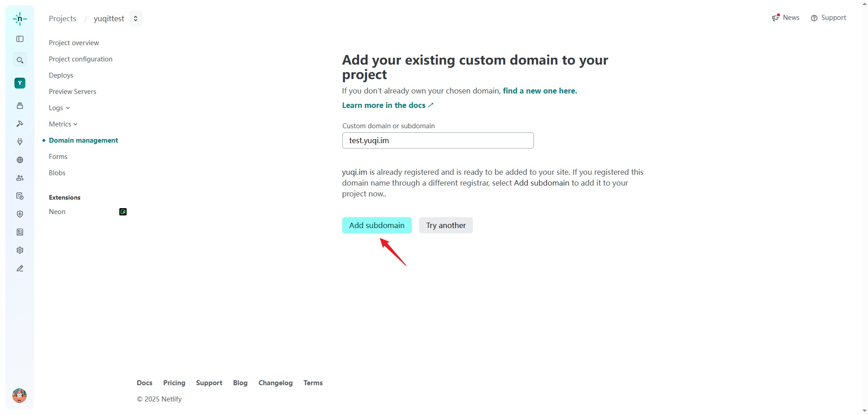Open the Deploys section
This screenshot has height=415, width=868.
coord(61,75)
